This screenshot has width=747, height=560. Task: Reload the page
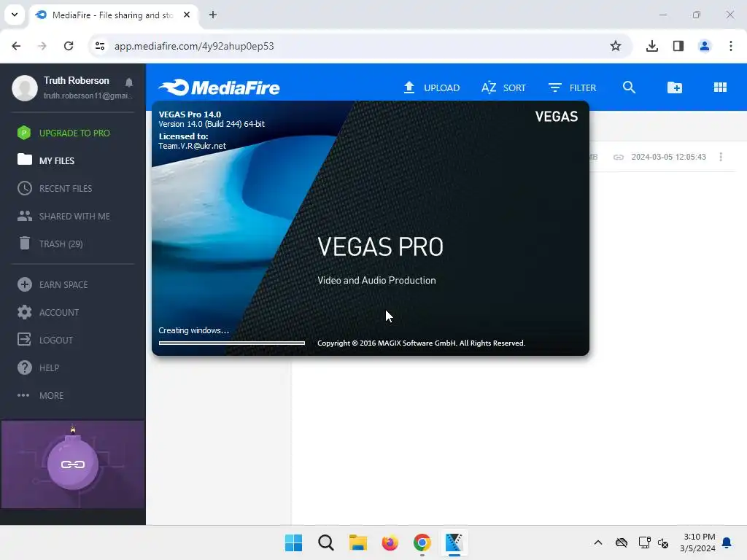click(69, 46)
